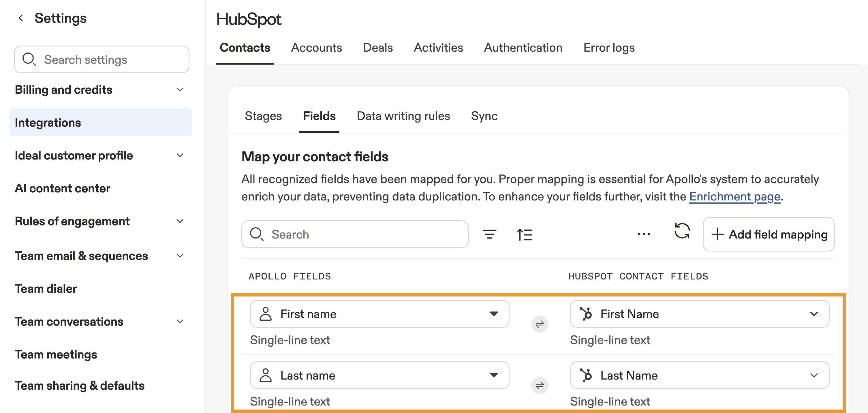The height and width of the screenshot is (413, 868).
Task: Click the refresh fields icon
Action: pos(682,231)
